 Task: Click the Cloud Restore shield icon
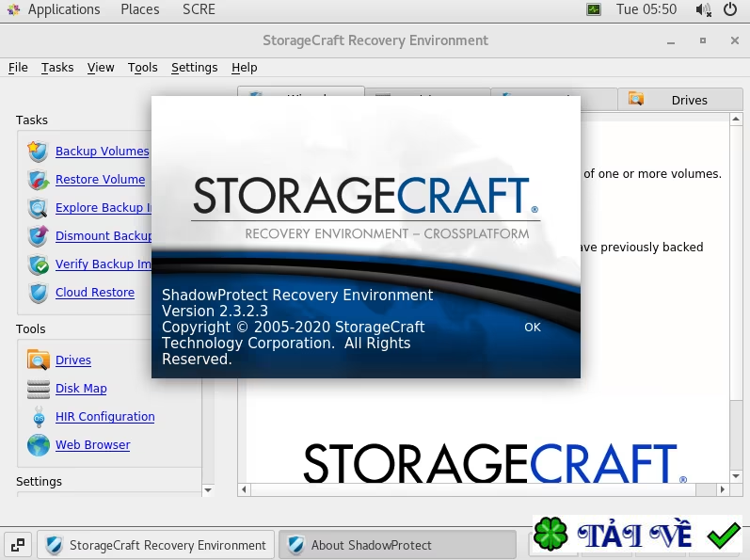[38, 293]
